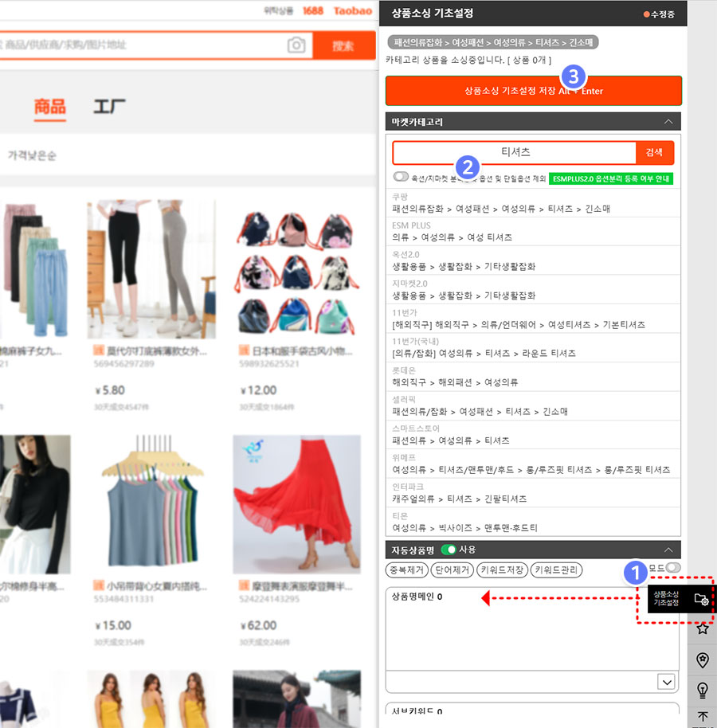Click the camera image search icon
Screen dimensions: 717x728
pyautogui.click(x=296, y=45)
